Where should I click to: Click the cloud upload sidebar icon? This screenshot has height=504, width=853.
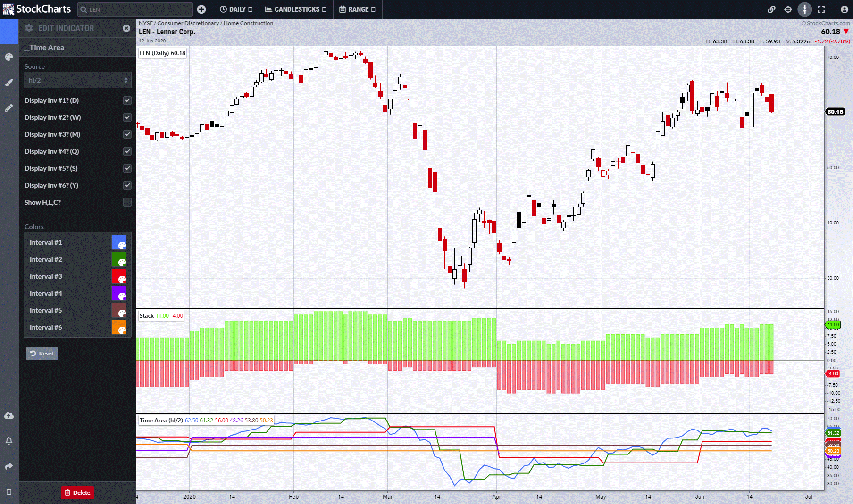[9, 415]
